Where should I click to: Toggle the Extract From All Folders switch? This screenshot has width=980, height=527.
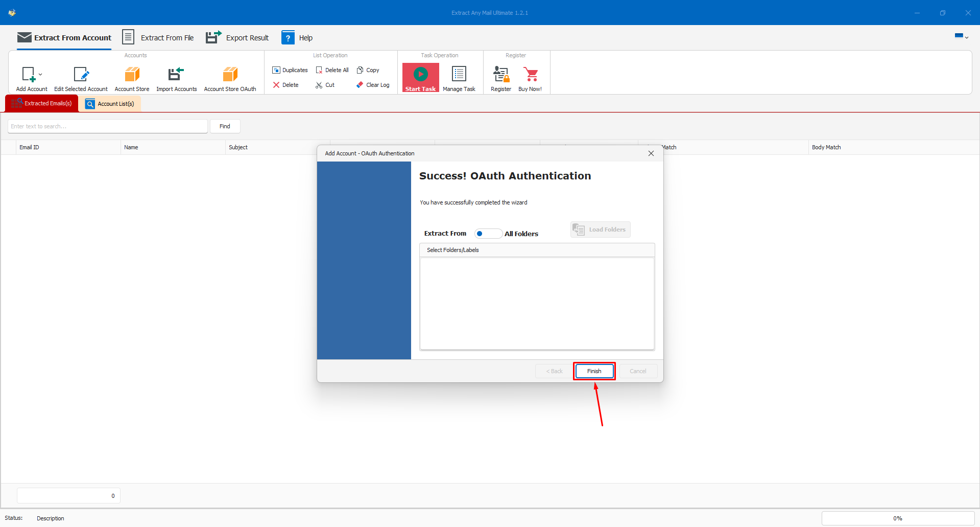488,234
